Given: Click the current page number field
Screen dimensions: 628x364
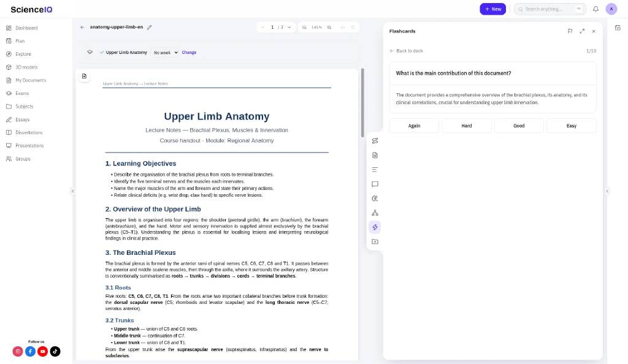Looking at the screenshot, I should [272, 27].
